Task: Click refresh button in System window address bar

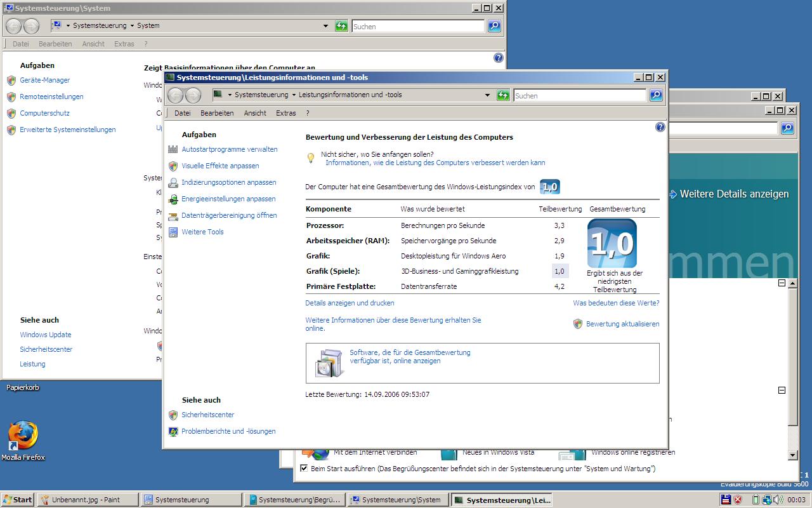Action: (x=341, y=26)
